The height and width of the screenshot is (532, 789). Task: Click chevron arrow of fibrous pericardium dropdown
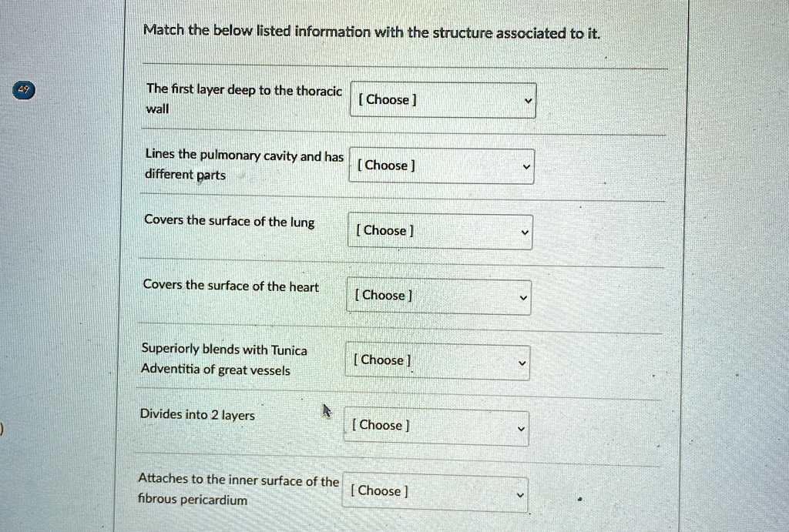click(x=520, y=495)
